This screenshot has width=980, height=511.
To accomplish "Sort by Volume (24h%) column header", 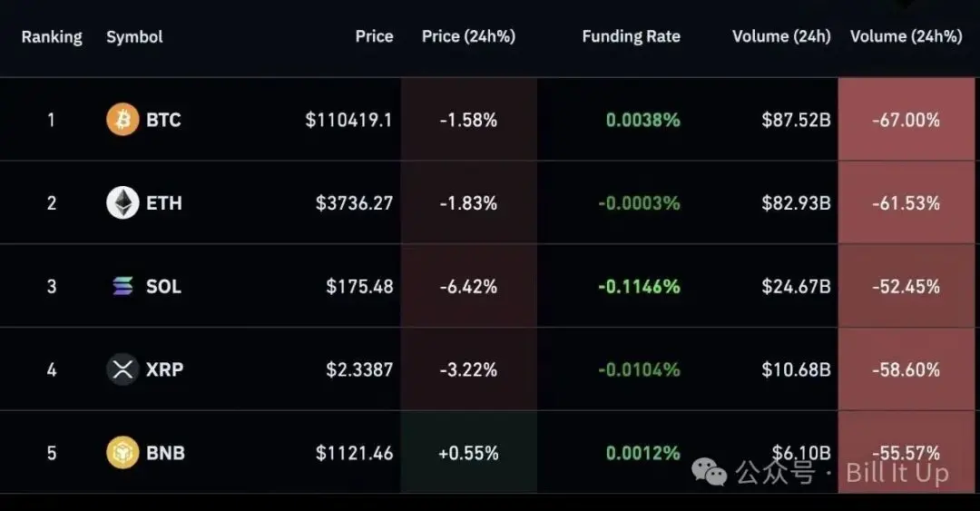I will 906,37.
